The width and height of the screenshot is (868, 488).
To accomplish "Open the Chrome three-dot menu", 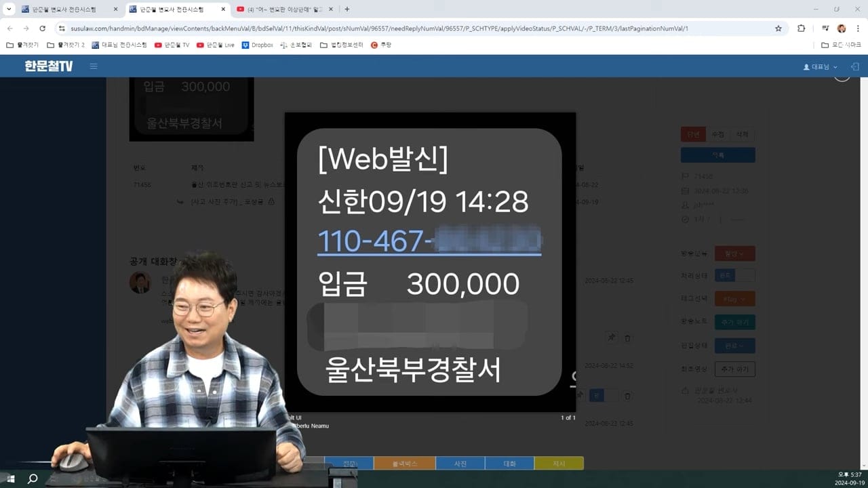I will 857,28.
